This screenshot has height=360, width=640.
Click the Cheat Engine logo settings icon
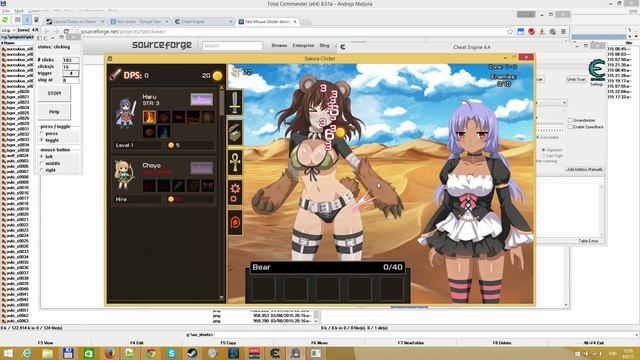click(596, 70)
